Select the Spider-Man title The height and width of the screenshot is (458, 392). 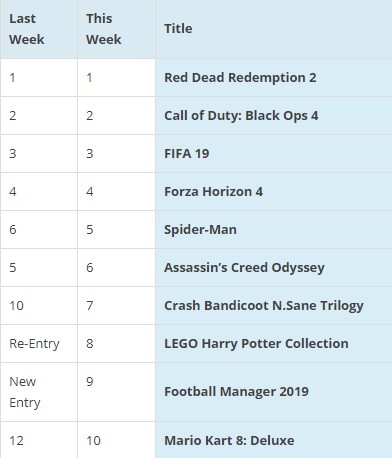[200, 230]
